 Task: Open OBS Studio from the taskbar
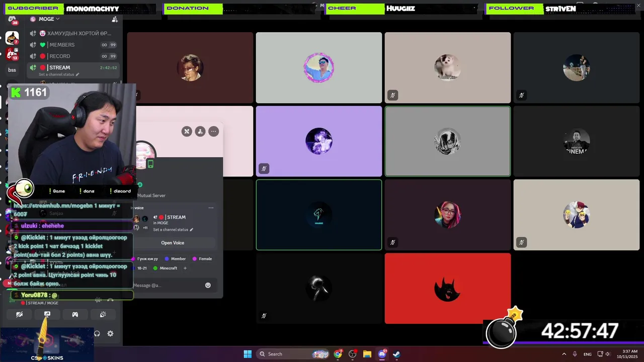353,354
